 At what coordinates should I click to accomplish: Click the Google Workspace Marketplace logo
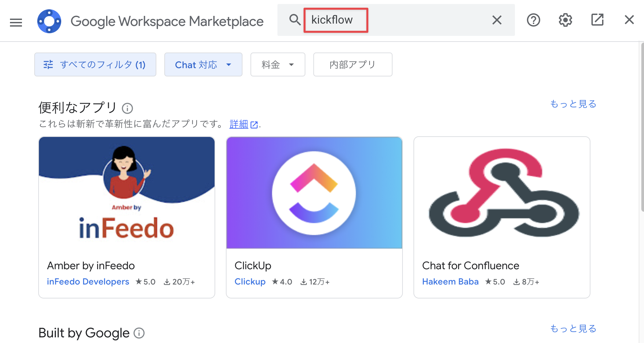pos(49,21)
